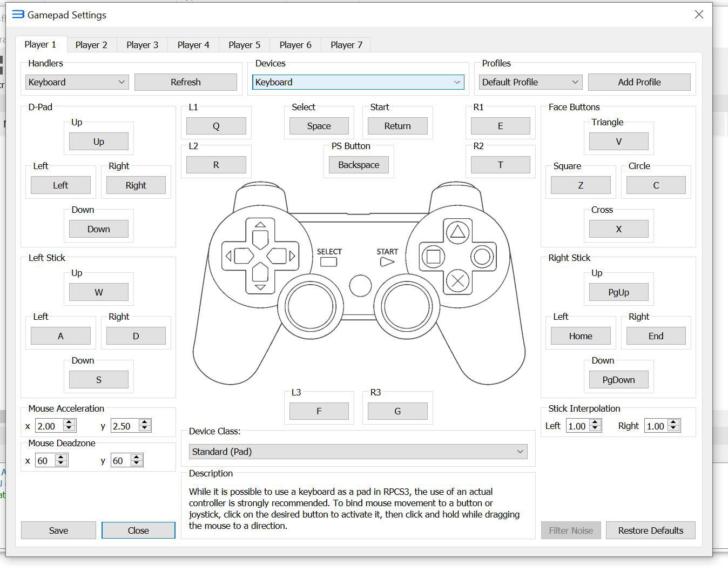Click the left analog stick on controller image
Viewport: 728px width, 584px height.
click(x=310, y=306)
